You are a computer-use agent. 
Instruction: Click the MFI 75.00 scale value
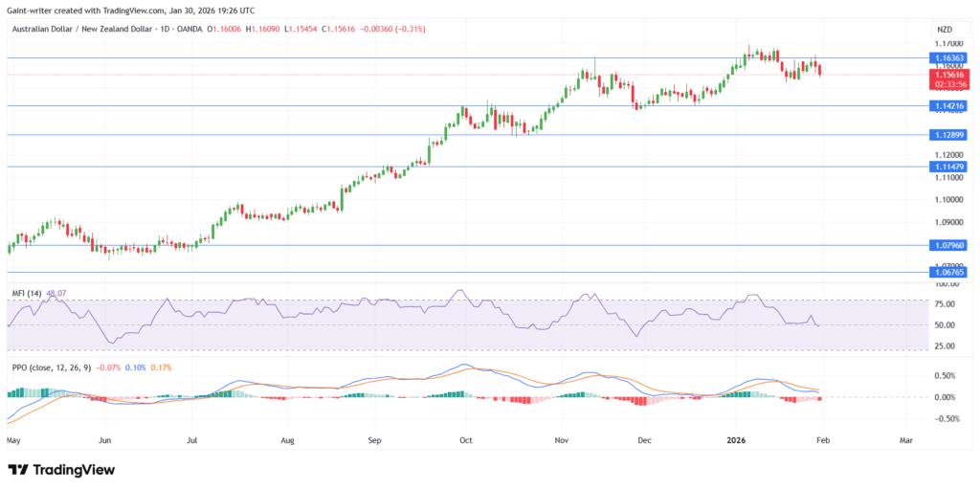(947, 304)
